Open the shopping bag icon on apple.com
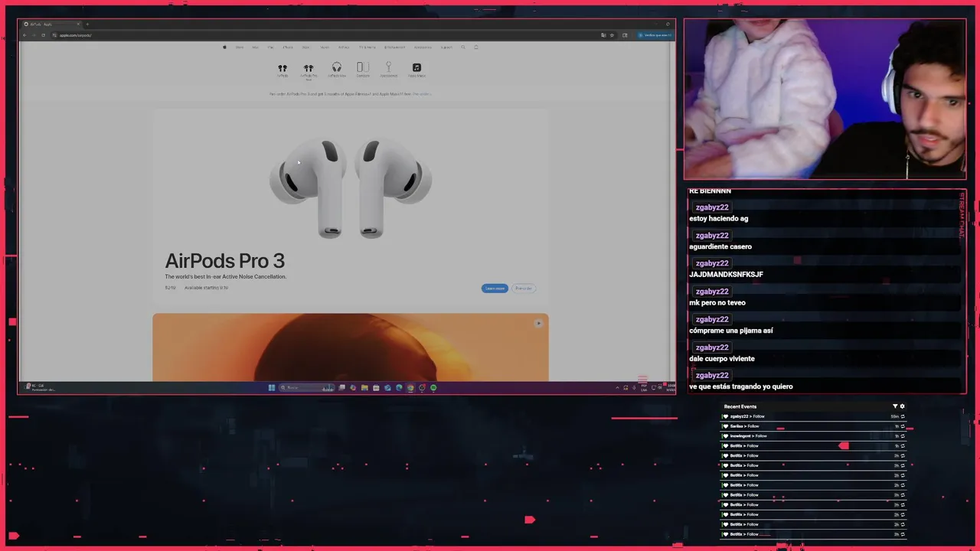 tap(475, 47)
